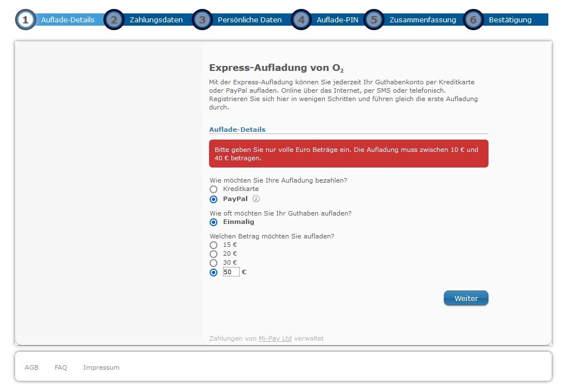569x392 pixels.
Task: Click the step 1 circle icon
Action: click(x=25, y=20)
